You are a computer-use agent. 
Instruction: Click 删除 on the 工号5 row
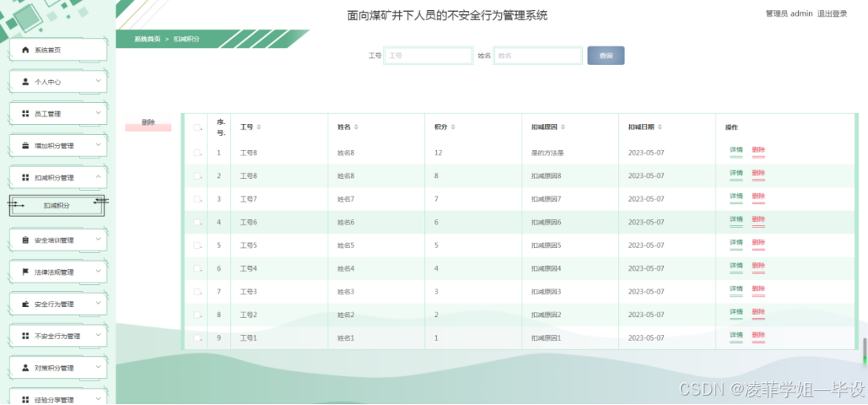click(x=758, y=243)
